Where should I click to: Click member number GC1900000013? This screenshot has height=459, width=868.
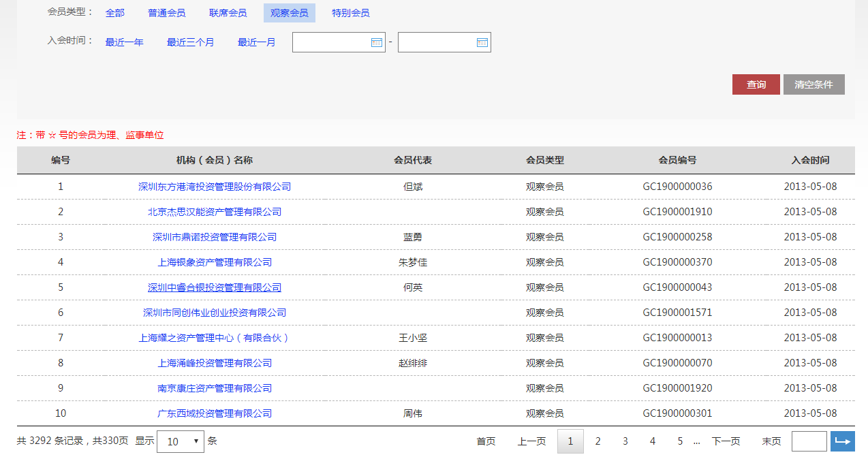tap(677, 338)
